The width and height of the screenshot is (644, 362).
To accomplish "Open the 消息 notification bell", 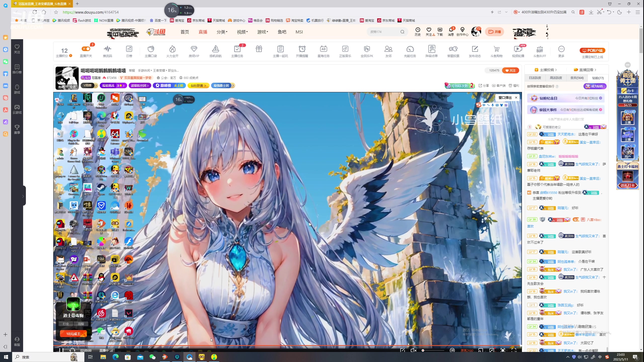I will [451, 30].
